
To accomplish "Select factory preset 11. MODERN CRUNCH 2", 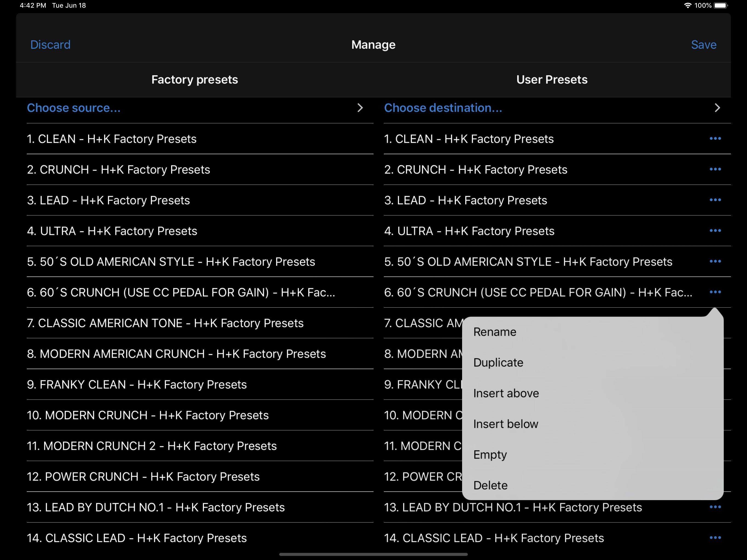I will tap(200, 446).
